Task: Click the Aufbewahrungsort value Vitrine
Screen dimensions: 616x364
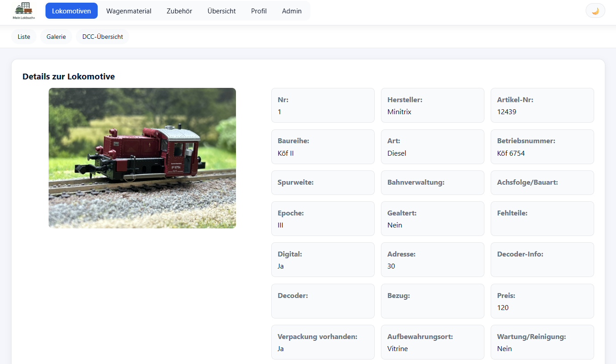Action: (397, 348)
